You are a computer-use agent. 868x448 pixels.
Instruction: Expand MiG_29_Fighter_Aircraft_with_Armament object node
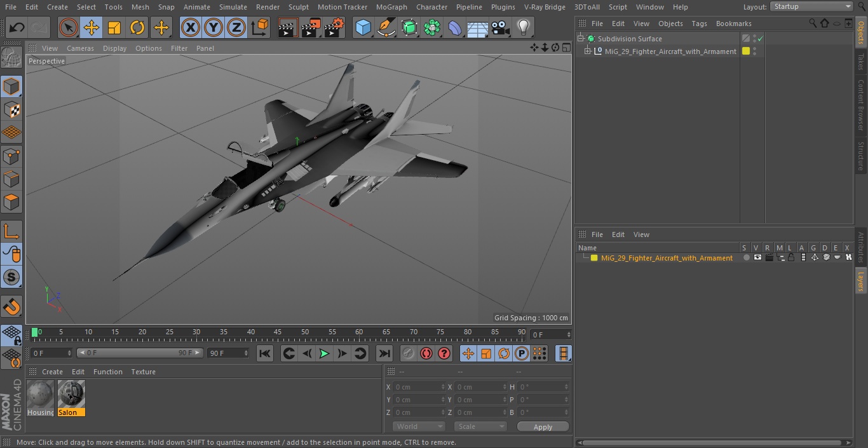click(x=588, y=51)
